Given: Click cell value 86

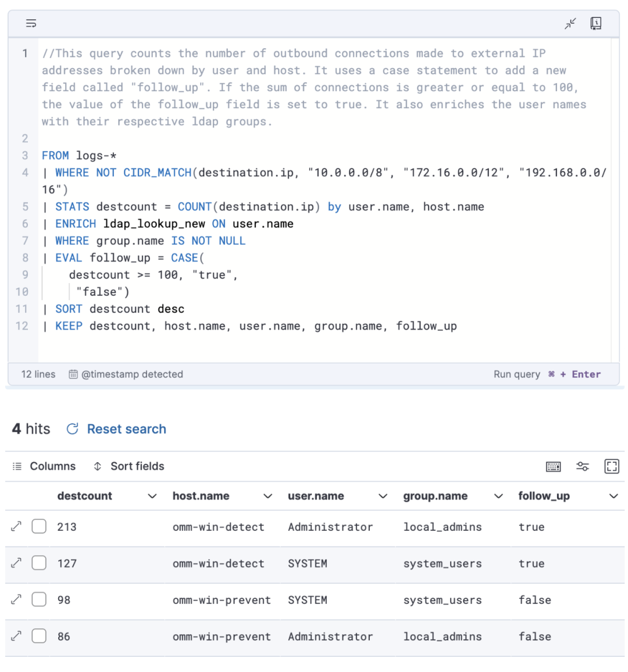Looking at the screenshot, I should click(64, 637).
